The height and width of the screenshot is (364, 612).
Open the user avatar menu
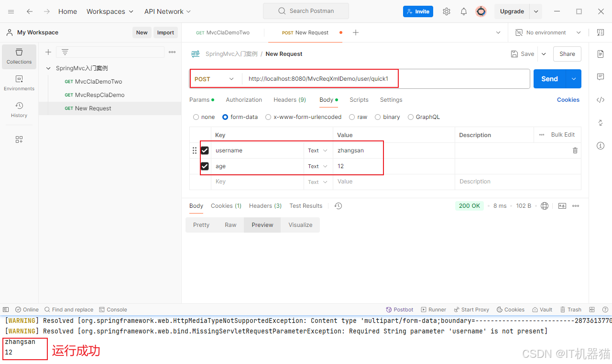pos(481,11)
